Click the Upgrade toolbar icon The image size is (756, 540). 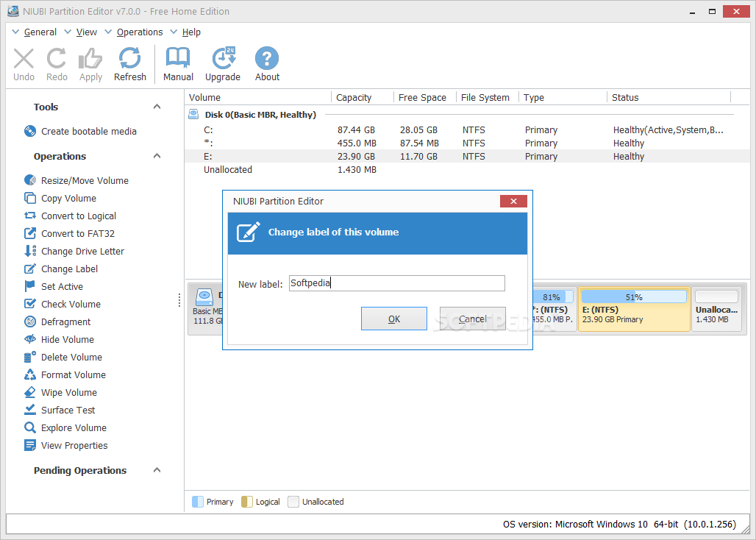(x=223, y=63)
